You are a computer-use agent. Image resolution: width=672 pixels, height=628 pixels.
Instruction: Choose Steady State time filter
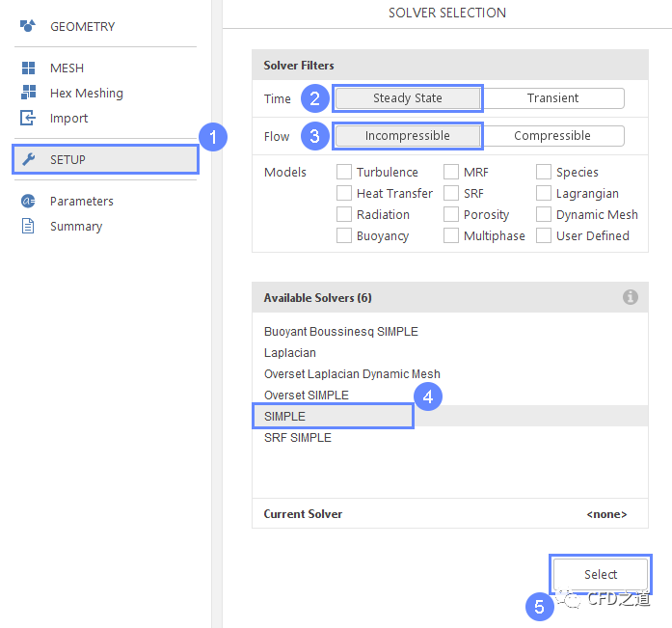click(x=407, y=98)
